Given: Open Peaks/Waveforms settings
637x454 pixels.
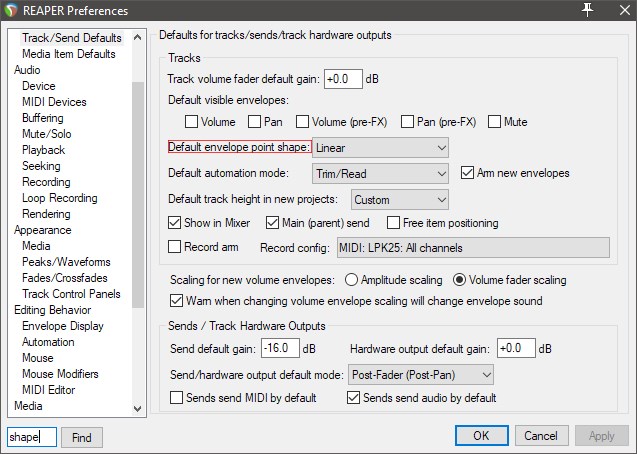Looking at the screenshot, I should pos(66,262).
